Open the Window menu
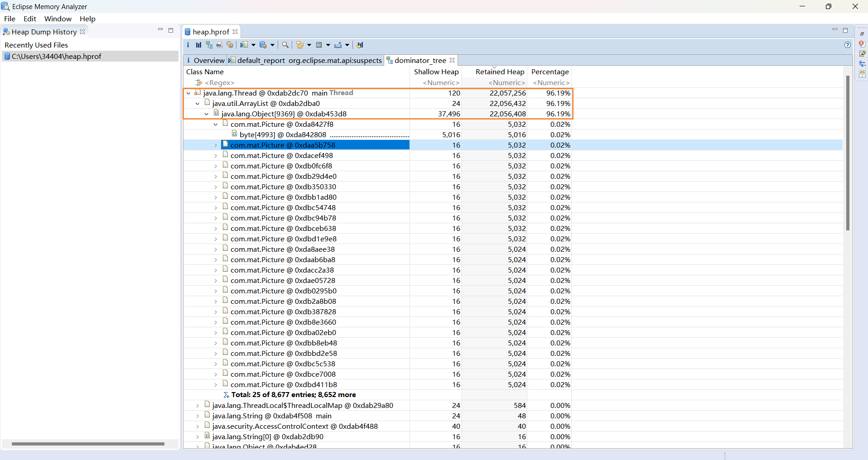 point(58,19)
